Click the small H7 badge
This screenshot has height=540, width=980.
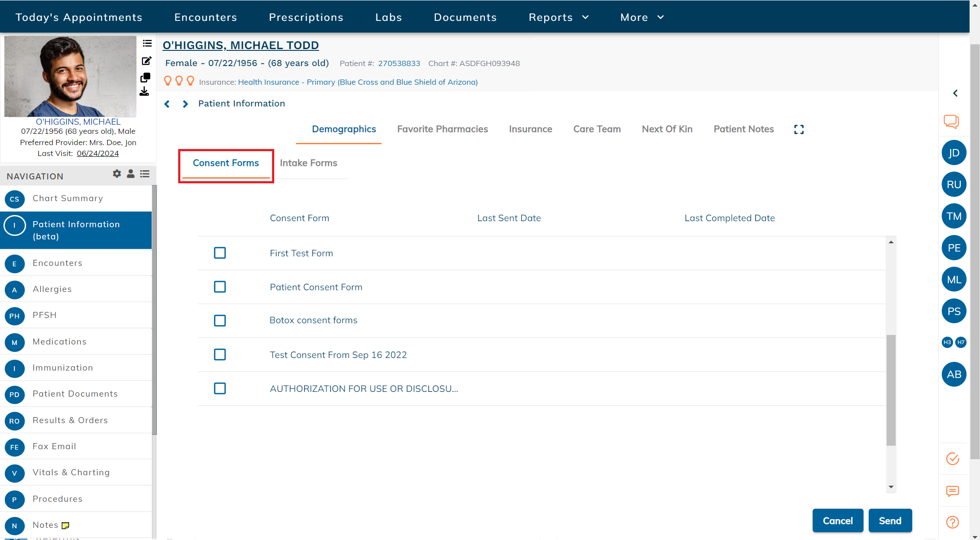961,342
